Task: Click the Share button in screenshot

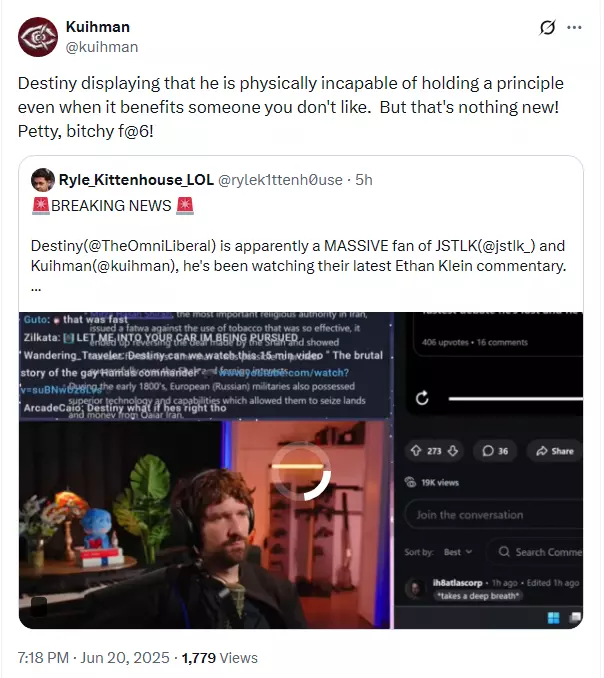Action: click(x=555, y=451)
